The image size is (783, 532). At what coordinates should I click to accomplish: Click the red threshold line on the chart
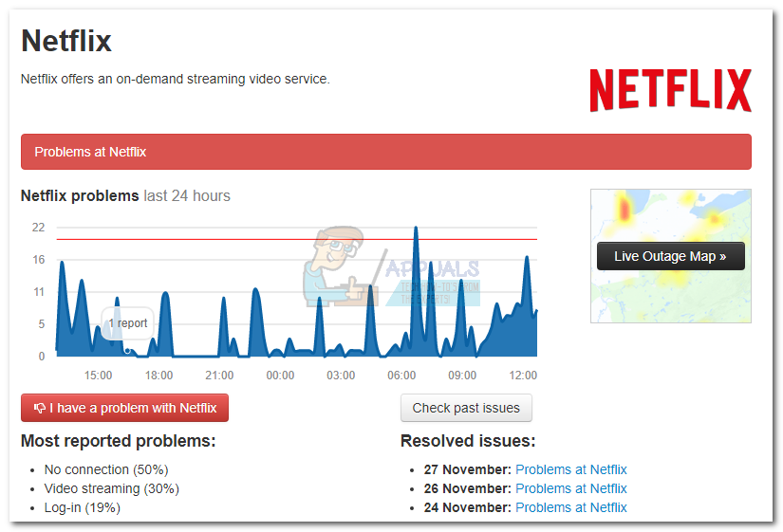coord(297,240)
